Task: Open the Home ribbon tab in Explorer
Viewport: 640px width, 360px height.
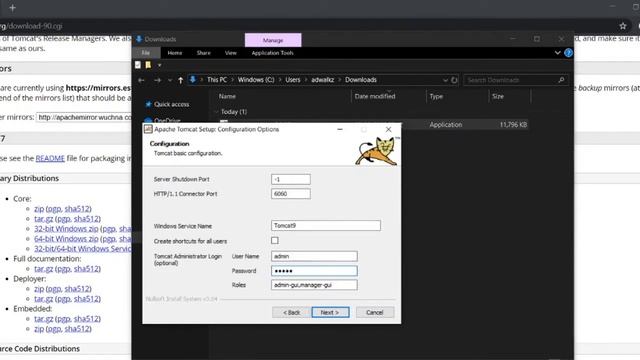Action: coord(175,53)
